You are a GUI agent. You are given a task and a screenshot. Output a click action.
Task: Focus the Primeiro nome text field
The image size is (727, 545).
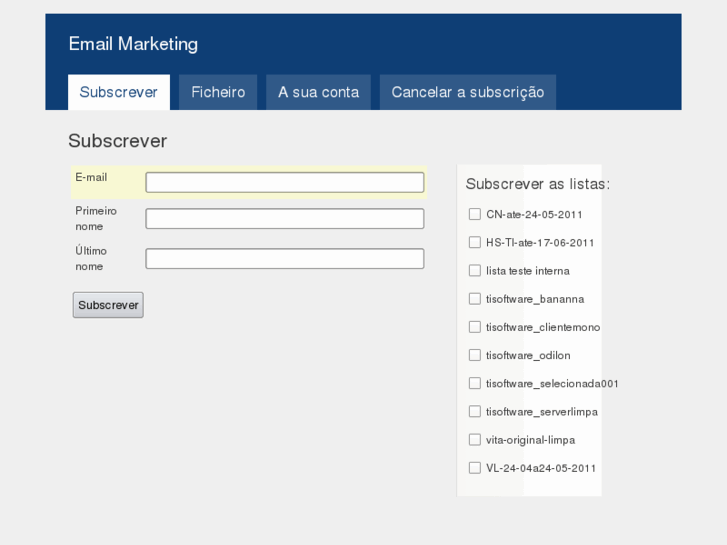point(285,218)
